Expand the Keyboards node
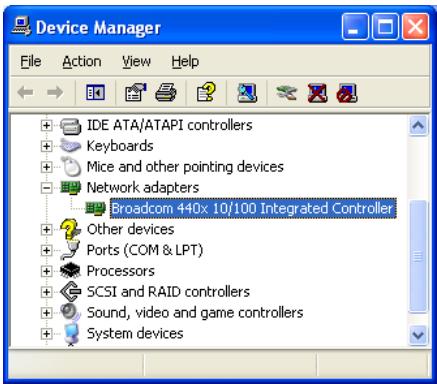This screenshot has height=384, width=437. click(46, 146)
